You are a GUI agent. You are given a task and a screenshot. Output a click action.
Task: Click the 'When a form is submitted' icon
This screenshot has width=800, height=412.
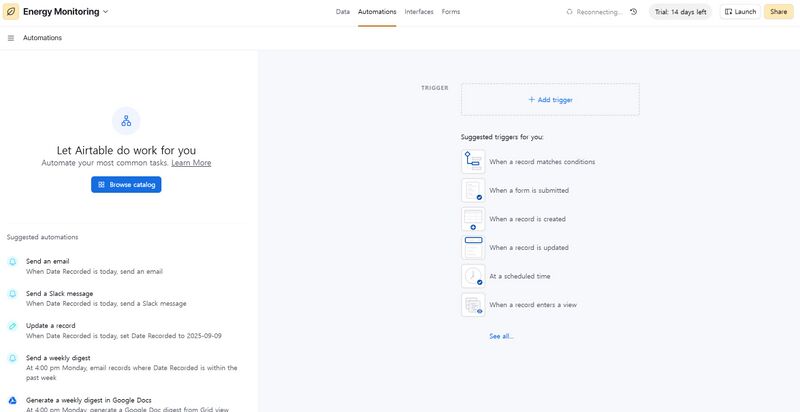tap(473, 190)
